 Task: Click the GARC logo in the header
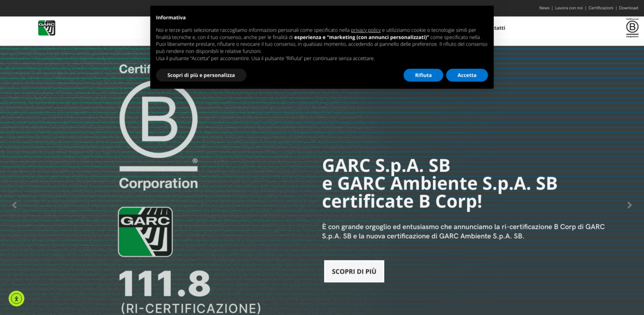(46, 27)
